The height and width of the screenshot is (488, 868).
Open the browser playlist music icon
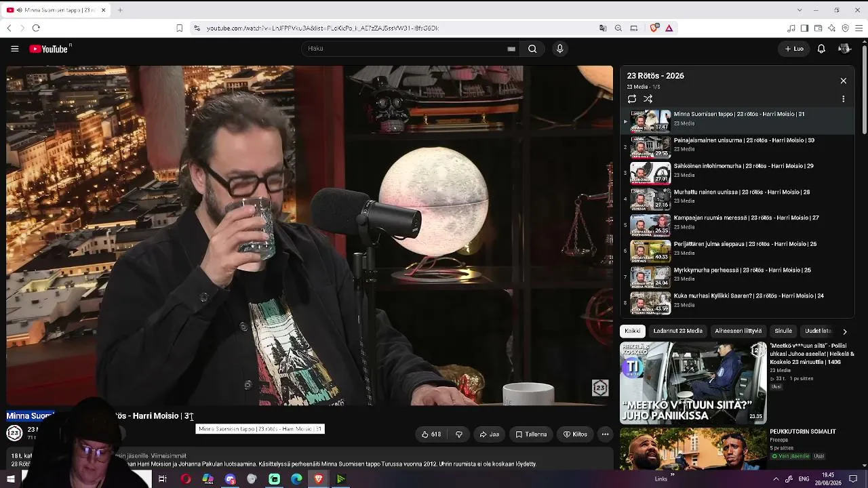point(791,28)
